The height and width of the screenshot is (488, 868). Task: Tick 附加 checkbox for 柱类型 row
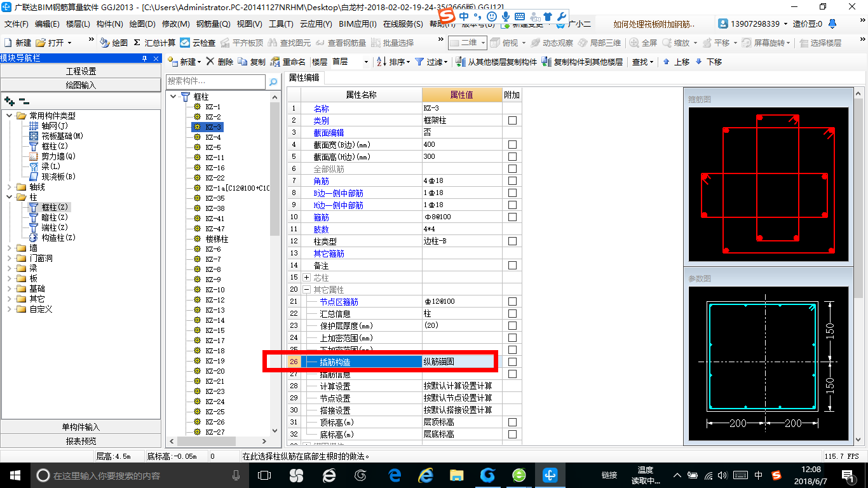(x=512, y=241)
